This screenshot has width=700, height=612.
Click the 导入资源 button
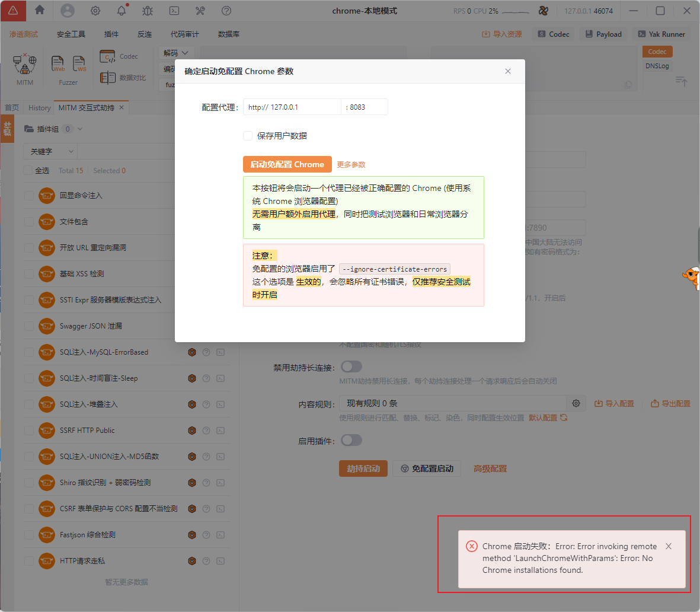502,34
